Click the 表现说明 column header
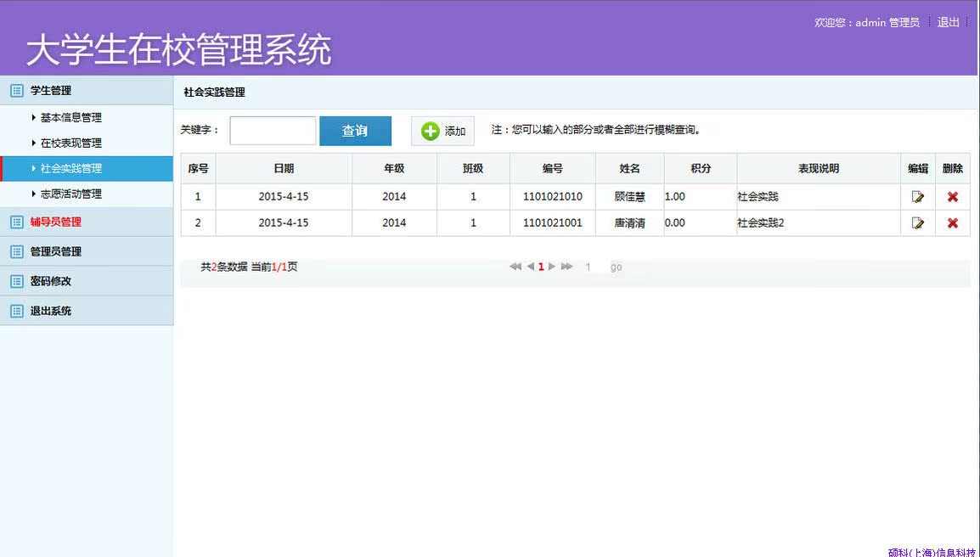The width and height of the screenshot is (980, 557). pyautogui.click(x=819, y=169)
